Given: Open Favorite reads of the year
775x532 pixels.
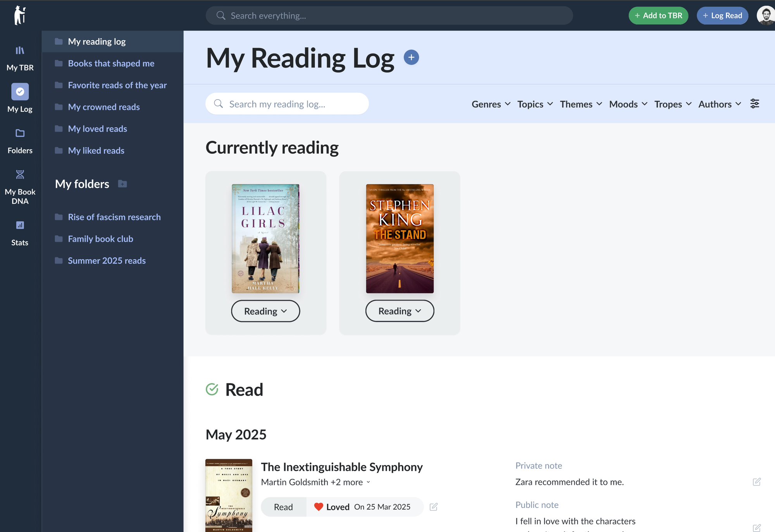Looking at the screenshot, I should pyautogui.click(x=117, y=85).
